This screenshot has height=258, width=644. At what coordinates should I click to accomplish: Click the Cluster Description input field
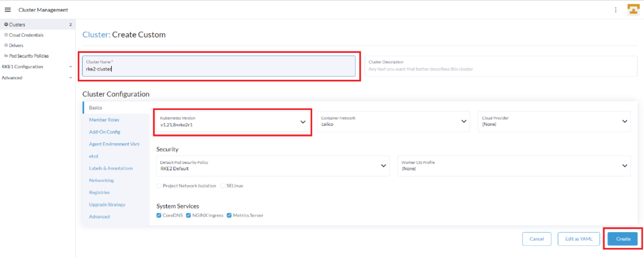(x=501, y=66)
